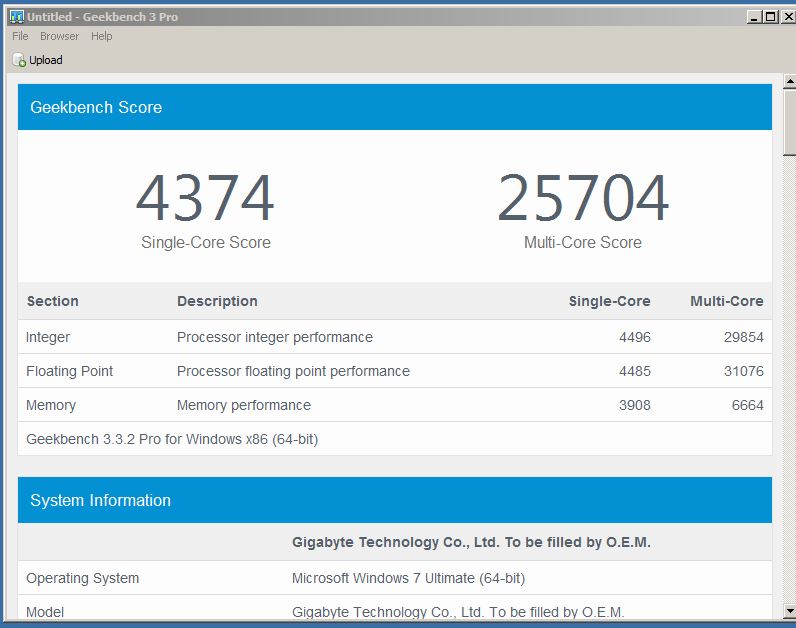
Task: Click the Upload toolbar icon
Action: point(19,60)
